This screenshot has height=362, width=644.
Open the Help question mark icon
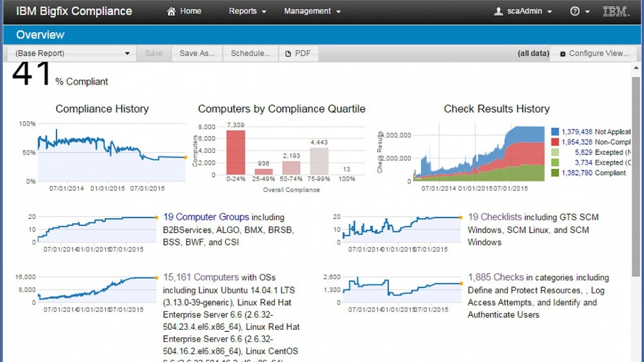(574, 11)
